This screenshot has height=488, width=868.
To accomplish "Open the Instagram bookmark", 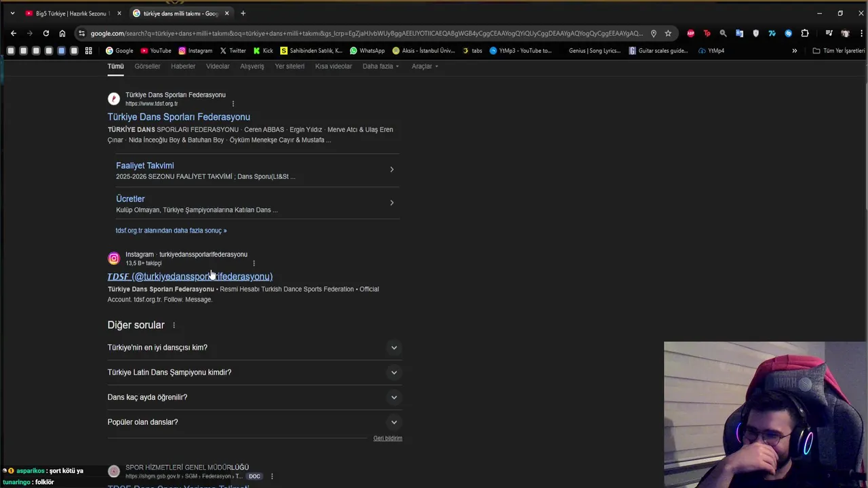I will pos(195,51).
